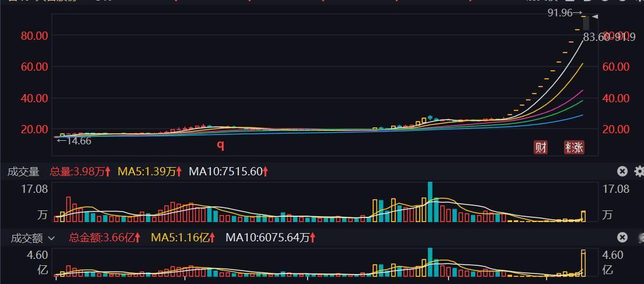This screenshot has height=284, width=644.
Task: Click 20.00 on left price axis
Action: [34, 130]
